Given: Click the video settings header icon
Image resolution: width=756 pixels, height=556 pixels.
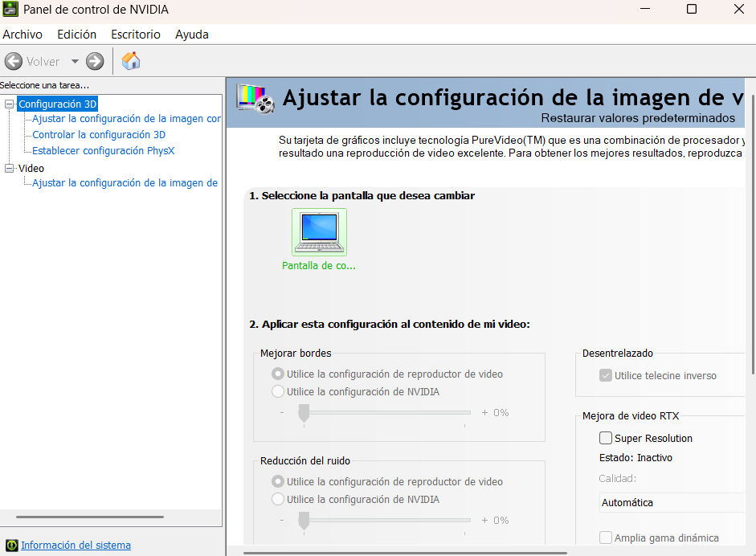Looking at the screenshot, I should point(255,100).
